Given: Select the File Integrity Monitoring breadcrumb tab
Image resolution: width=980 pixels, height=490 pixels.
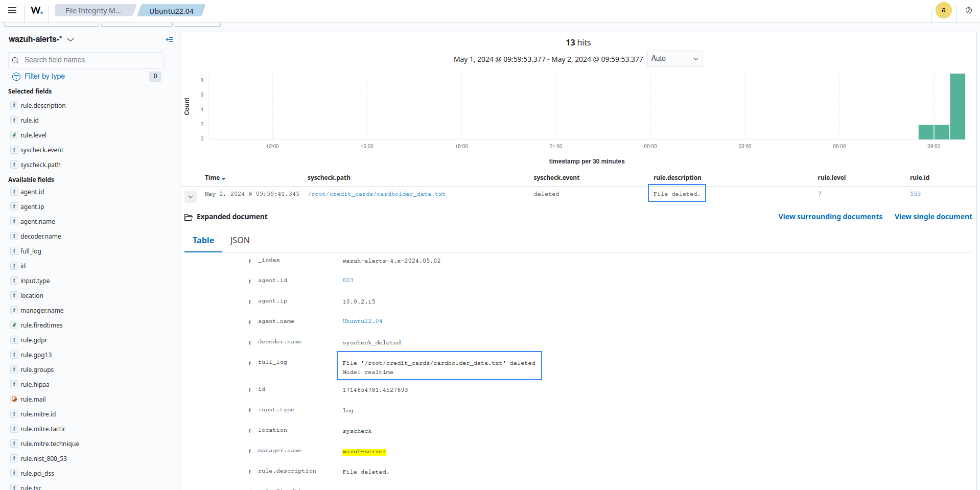Looking at the screenshot, I should pos(94,11).
